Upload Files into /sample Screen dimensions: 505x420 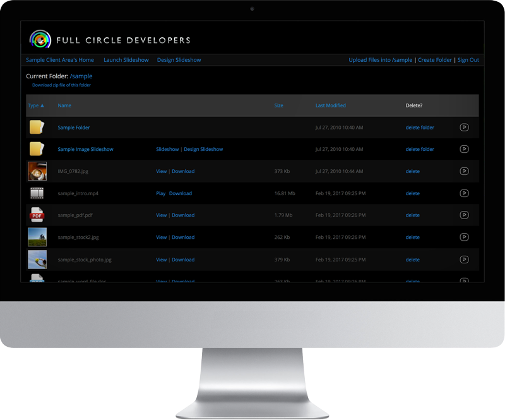(x=381, y=60)
